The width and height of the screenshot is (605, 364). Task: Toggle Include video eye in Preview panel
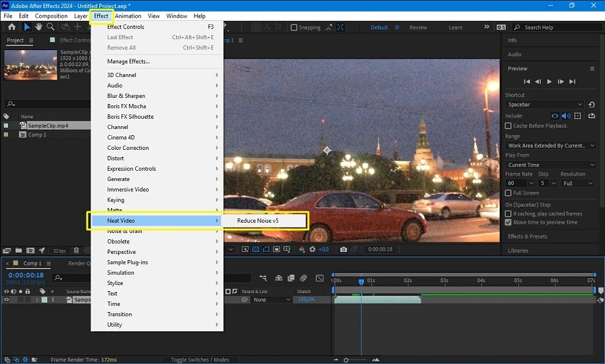pos(554,115)
